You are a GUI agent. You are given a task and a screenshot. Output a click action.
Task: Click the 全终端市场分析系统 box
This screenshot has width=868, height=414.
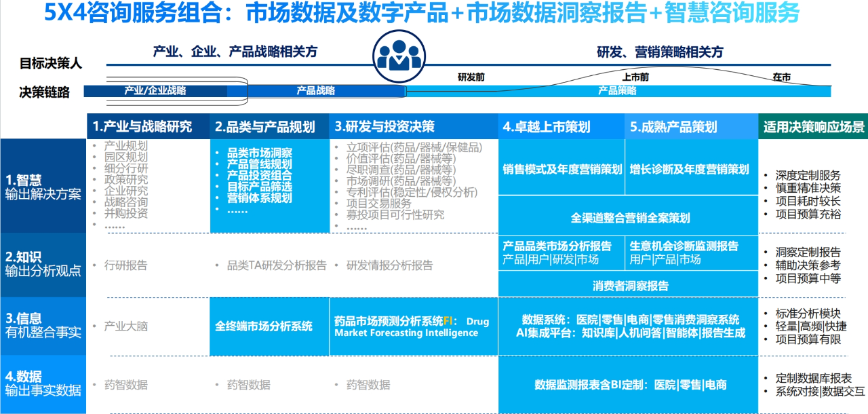coord(264,326)
